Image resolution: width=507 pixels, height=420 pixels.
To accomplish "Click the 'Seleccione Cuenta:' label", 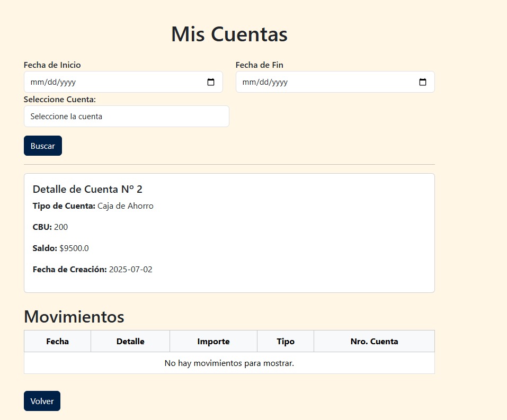I will coord(60,99).
